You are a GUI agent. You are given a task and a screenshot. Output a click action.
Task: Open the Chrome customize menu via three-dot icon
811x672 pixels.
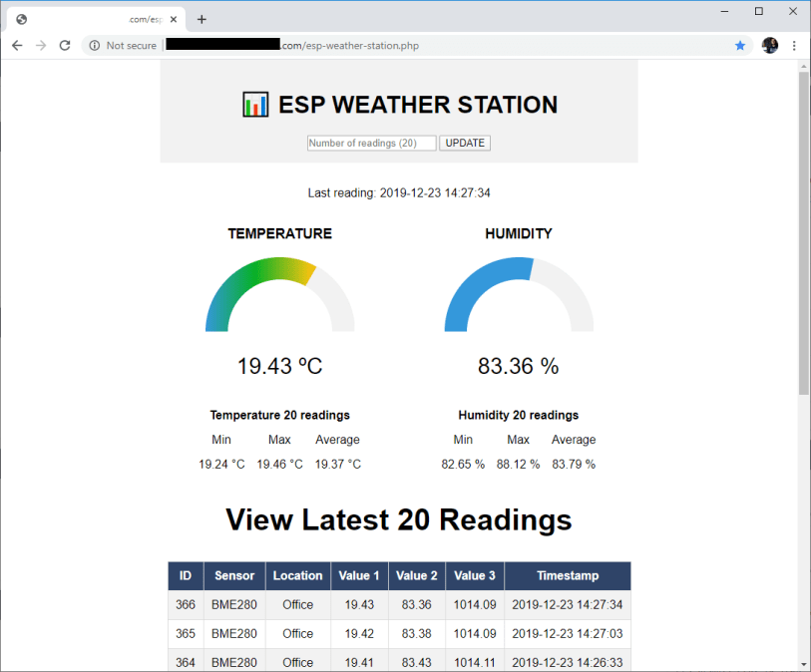793,45
